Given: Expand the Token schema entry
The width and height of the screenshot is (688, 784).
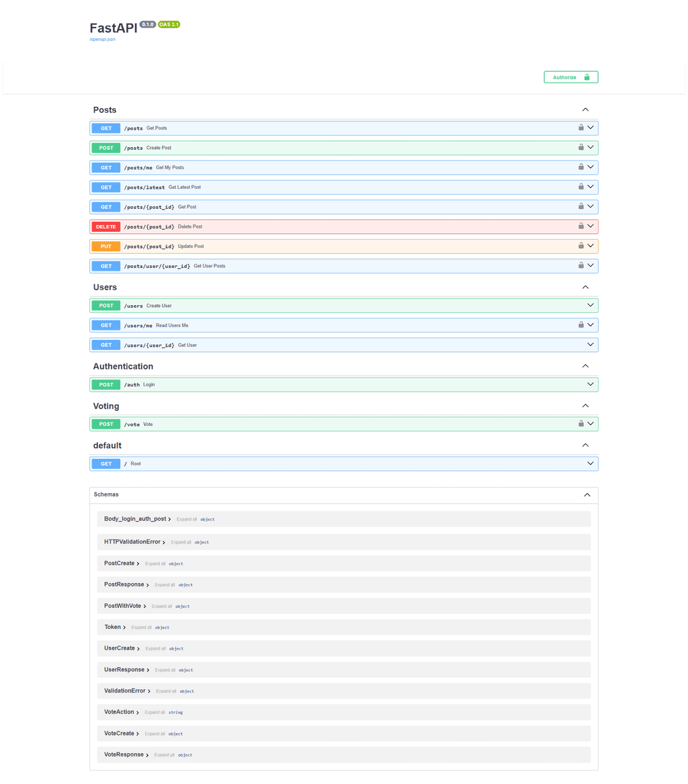Looking at the screenshot, I should [115, 627].
